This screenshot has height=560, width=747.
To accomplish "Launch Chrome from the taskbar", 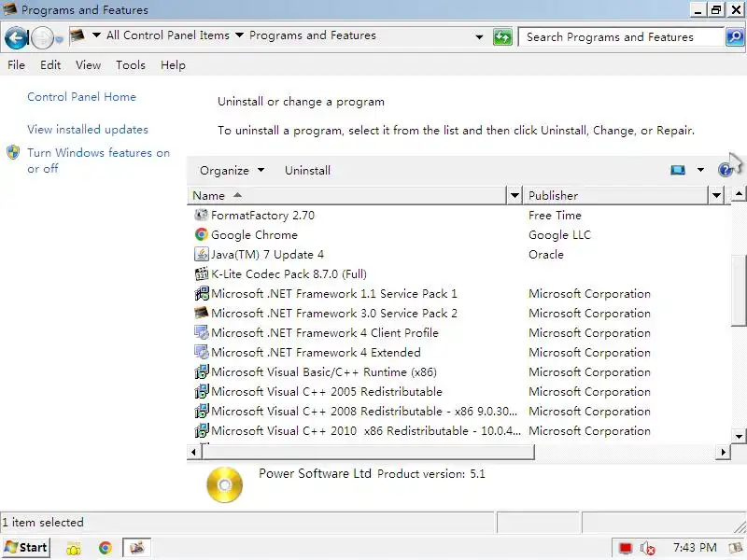I will point(106,548).
